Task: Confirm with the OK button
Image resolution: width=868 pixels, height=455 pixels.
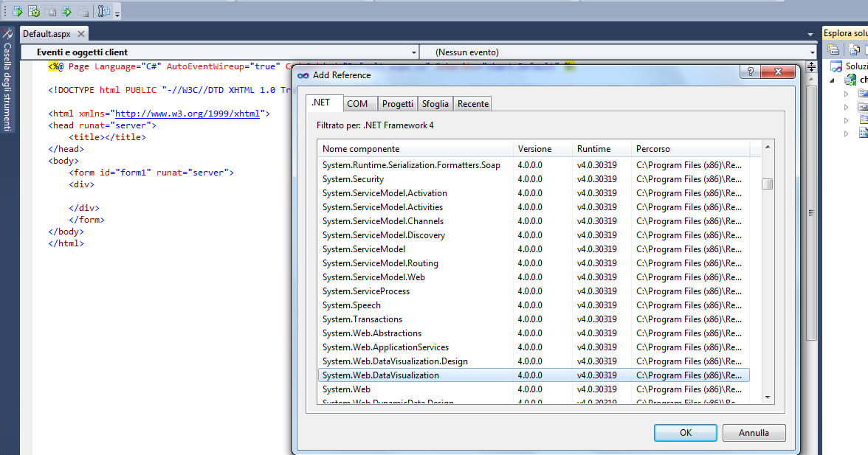Action: coord(685,433)
